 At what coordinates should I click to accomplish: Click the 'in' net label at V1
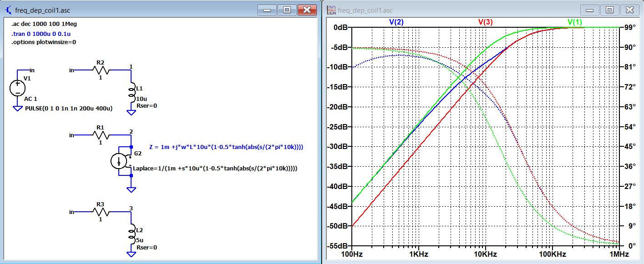click(x=32, y=70)
